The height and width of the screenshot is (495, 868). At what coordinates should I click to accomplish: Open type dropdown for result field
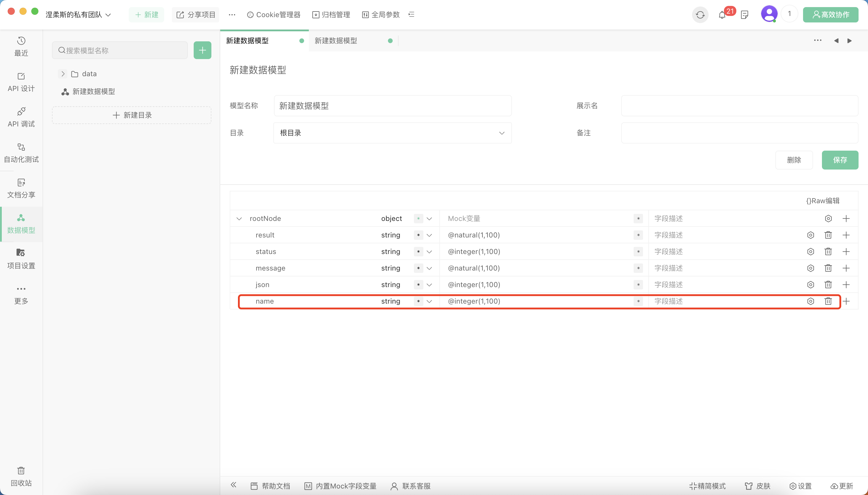[429, 235]
